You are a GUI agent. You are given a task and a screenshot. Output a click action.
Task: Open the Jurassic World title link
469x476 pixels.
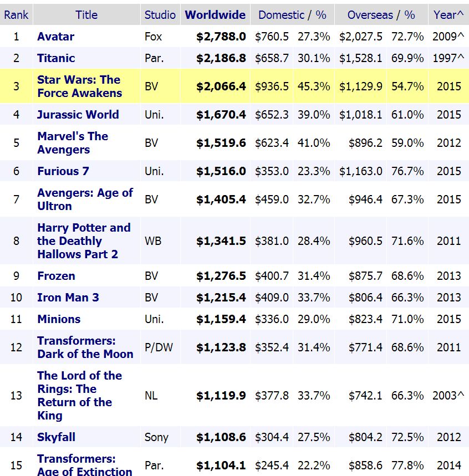(78, 115)
